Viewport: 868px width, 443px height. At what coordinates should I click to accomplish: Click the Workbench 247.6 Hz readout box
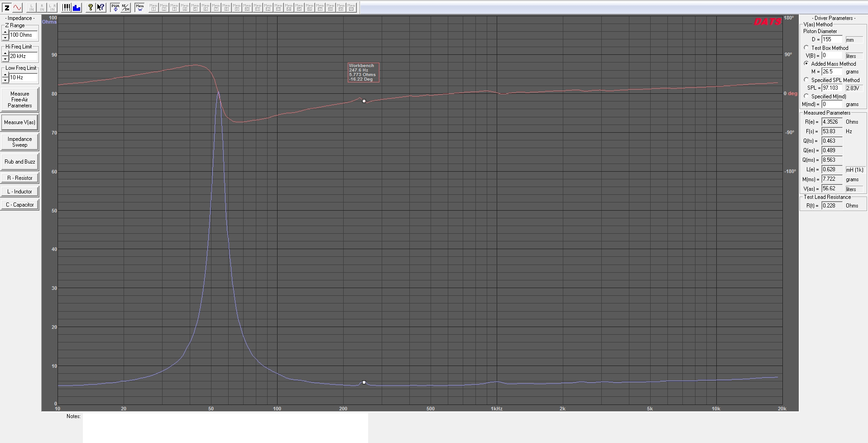(x=363, y=72)
